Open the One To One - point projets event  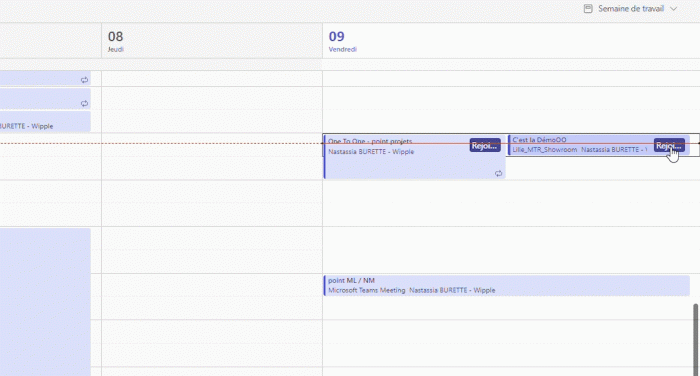click(x=414, y=157)
